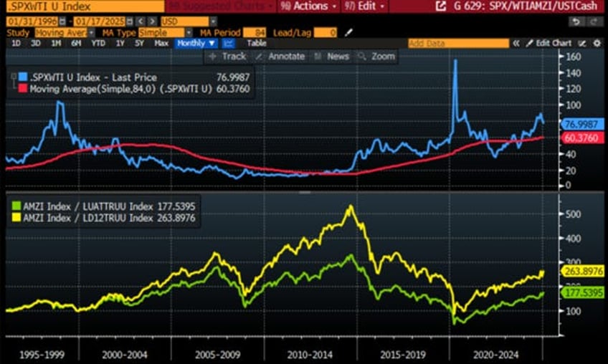Click the pencil icon beside Lead/Lag
Viewport: 608px width, 364px height.
pos(348,32)
